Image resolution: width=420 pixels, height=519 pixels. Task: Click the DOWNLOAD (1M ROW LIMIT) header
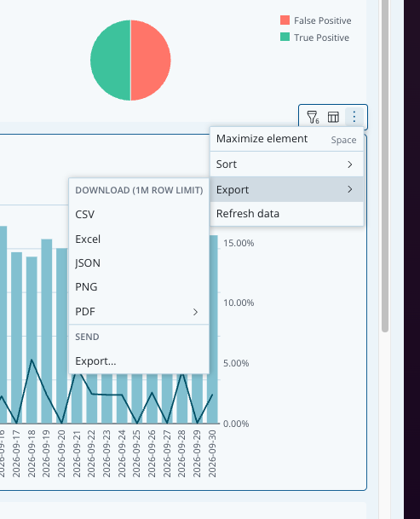click(x=139, y=190)
